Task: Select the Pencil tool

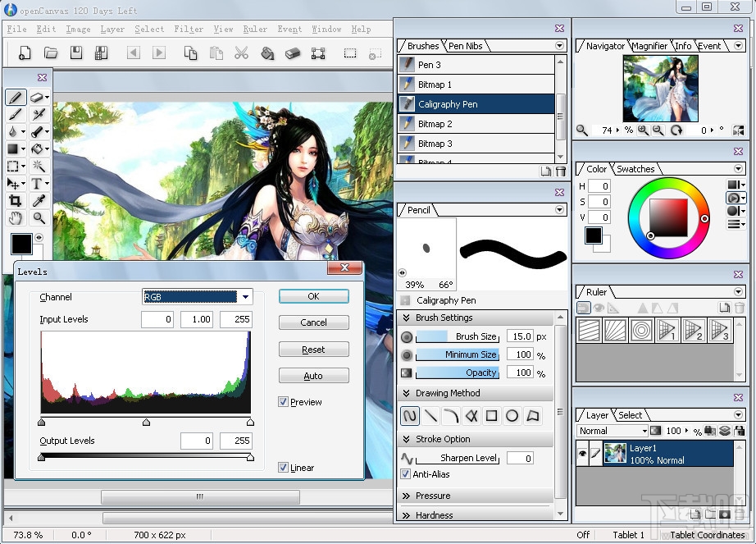Action: coord(14,96)
